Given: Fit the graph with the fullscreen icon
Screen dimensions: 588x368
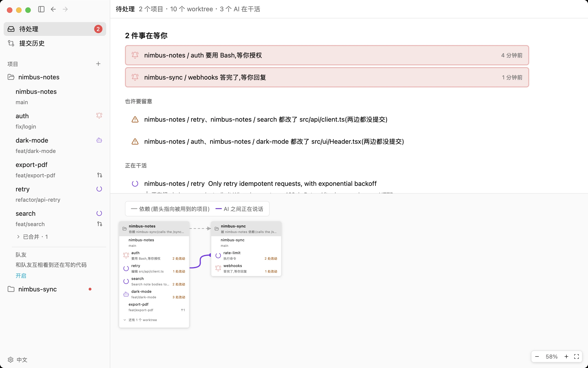Looking at the screenshot, I should (x=577, y=356).
